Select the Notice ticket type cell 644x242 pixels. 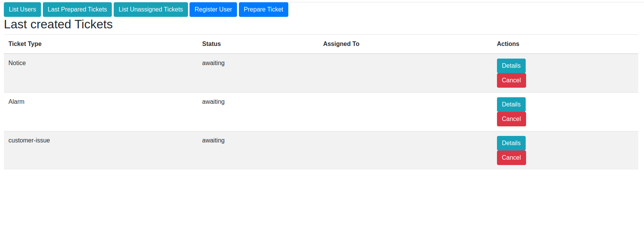(17, 63)
